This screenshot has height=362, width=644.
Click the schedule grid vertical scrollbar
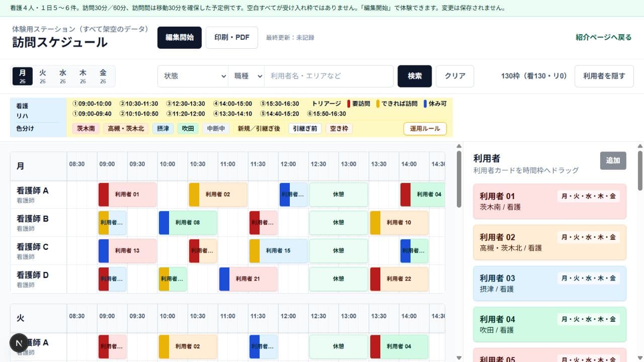tap(458, 179)
